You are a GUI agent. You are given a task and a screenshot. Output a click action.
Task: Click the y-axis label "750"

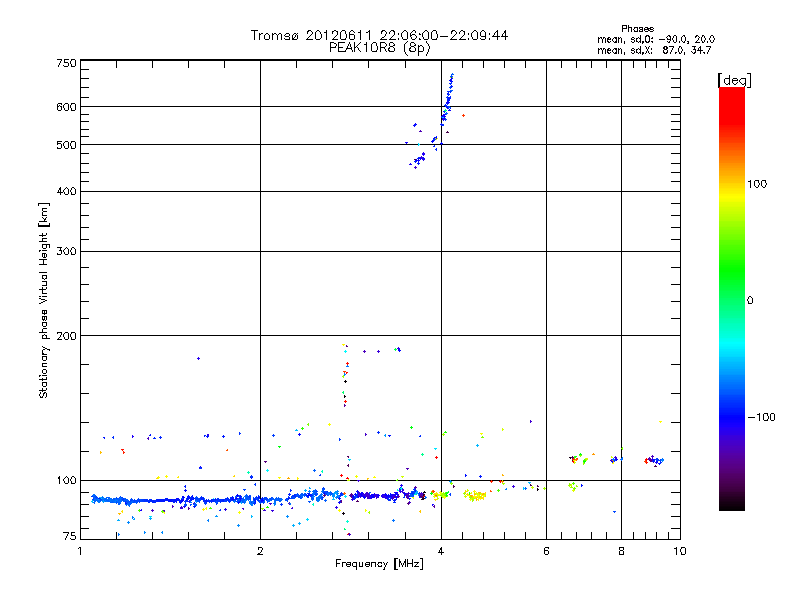pyautogui.click(x=66, y=63)
